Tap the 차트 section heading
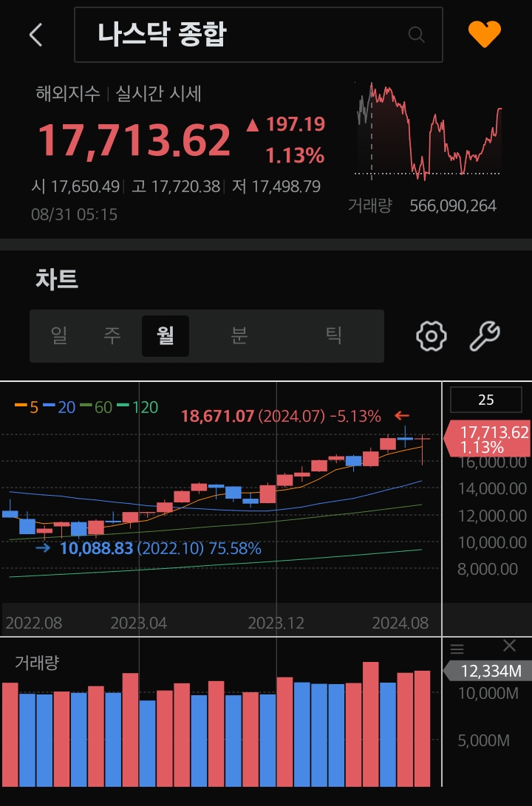Image resolution: width=532 pixels, height=806 pixels. pos(57,279)
